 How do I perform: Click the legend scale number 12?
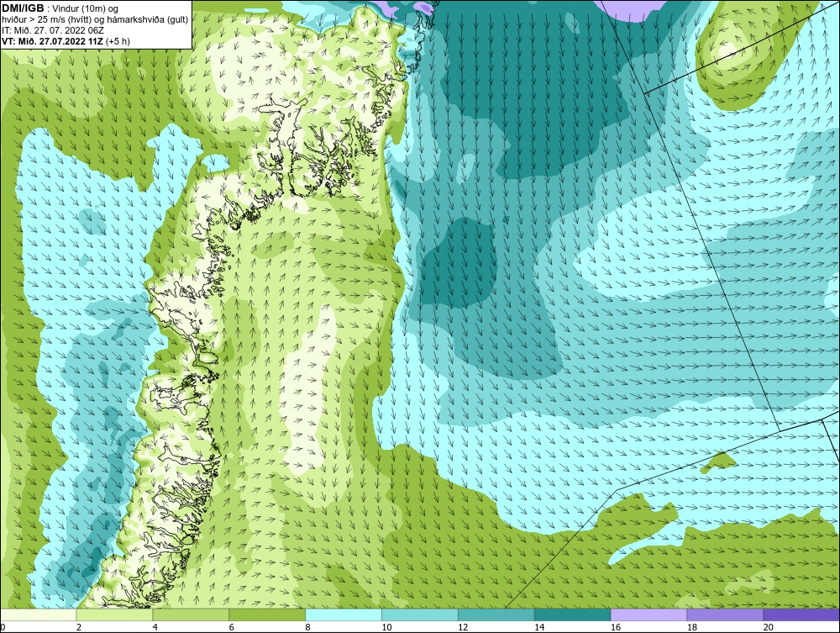[x=463, y=627]
